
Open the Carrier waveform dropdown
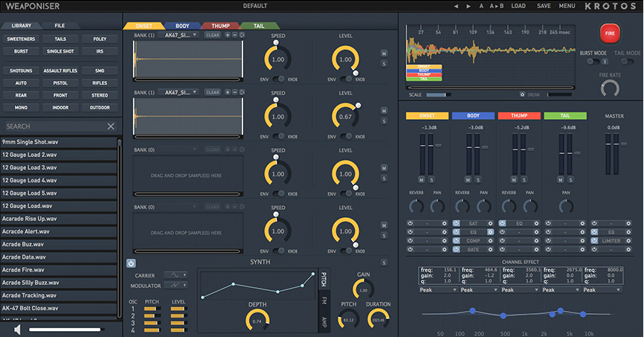[176, 275]
